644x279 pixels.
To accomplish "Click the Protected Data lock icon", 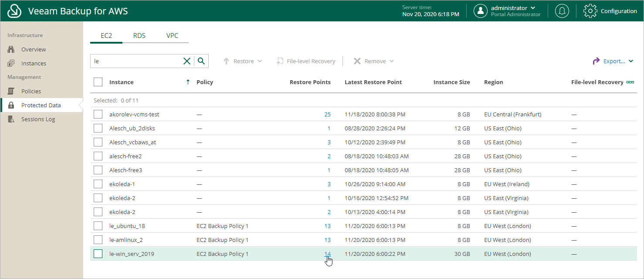I will click(x=11, y=105).
